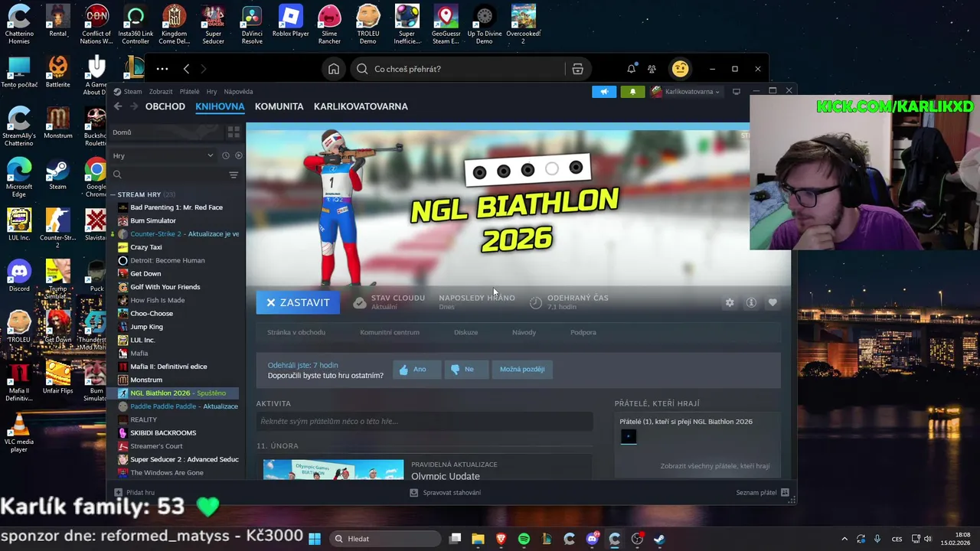Open the recent activity clock filter
The width and height of the screenshot is (980, 551).
(225, 155)
